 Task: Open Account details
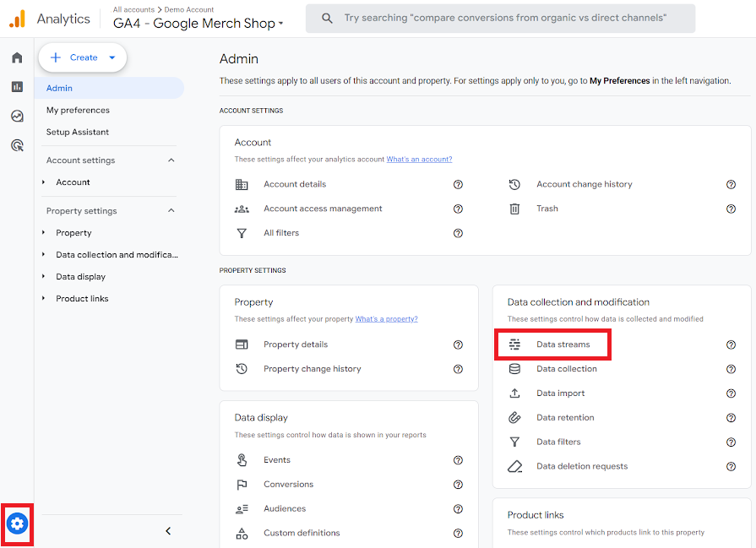pyautogui.click(x=295, y=184)
